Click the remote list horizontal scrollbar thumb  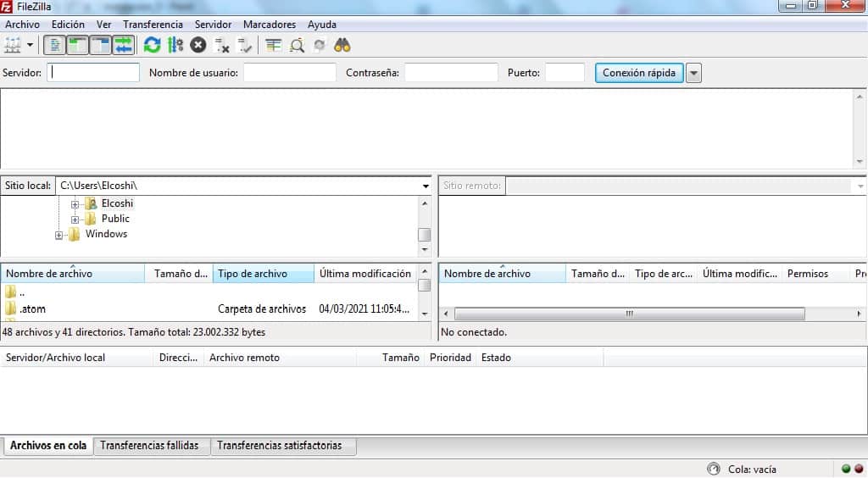[x=630, y=314]
